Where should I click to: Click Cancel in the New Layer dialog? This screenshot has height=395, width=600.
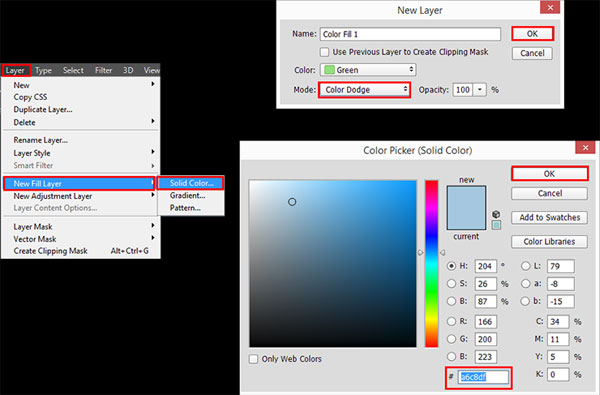532,53
